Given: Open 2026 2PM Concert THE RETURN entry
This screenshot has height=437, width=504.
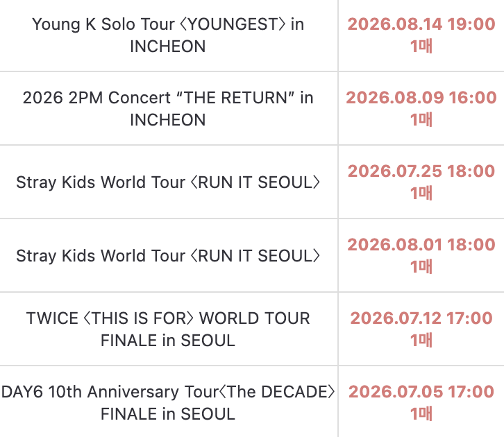Looking at the screenshot, I should tap(168, 108).
